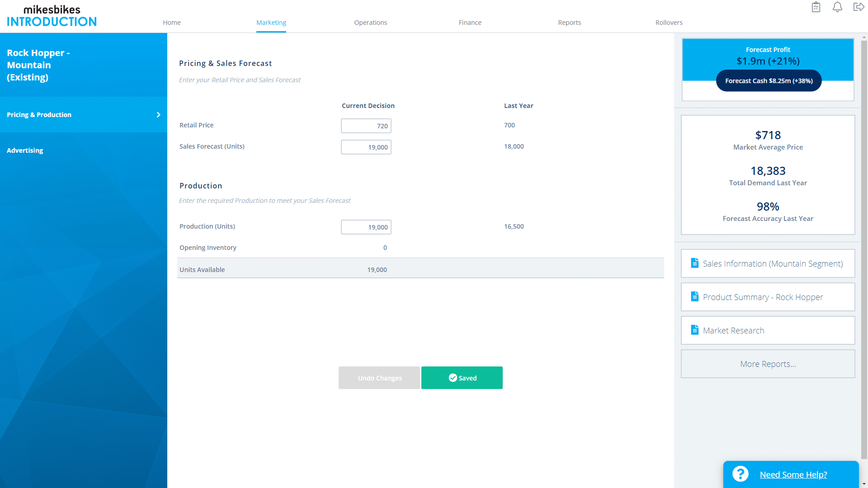The width and height of the screenshot is (868, 488).
Task: Click the Market Research document icon
Action: click(x=695, y=330)
